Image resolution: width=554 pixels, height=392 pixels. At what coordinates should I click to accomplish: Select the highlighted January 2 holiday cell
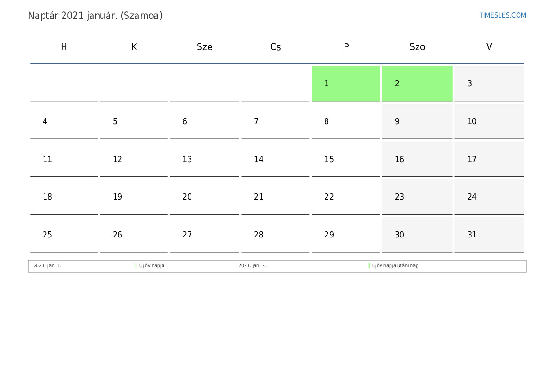point(417,83)
